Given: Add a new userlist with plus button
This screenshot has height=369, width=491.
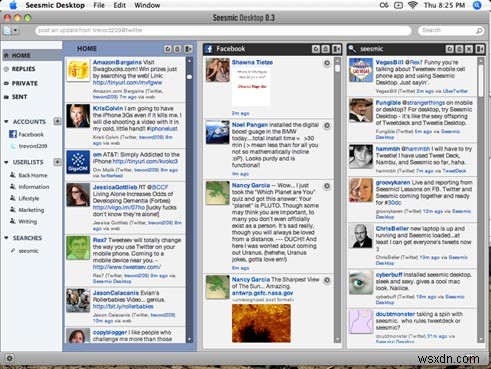Looking at the screenshot, I should [x=57, y=162].
